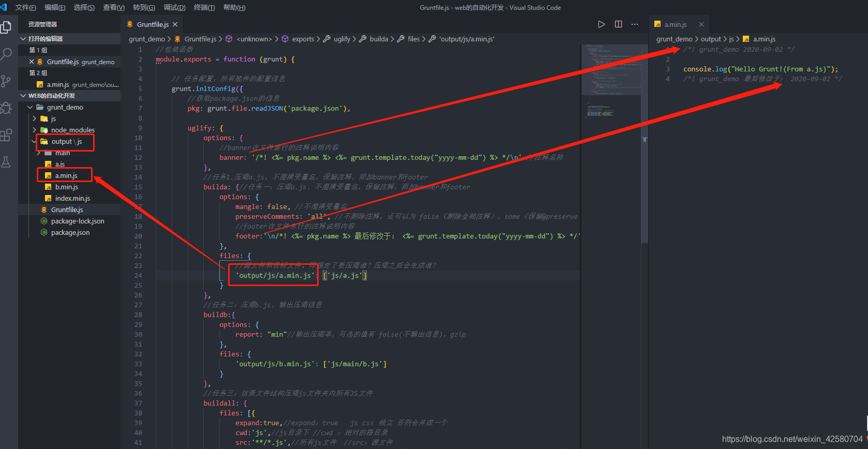Image resolution: width=868 pixels, height=449 pixels.
Task: Open package.json in the explorer
Action: (69, 232)
